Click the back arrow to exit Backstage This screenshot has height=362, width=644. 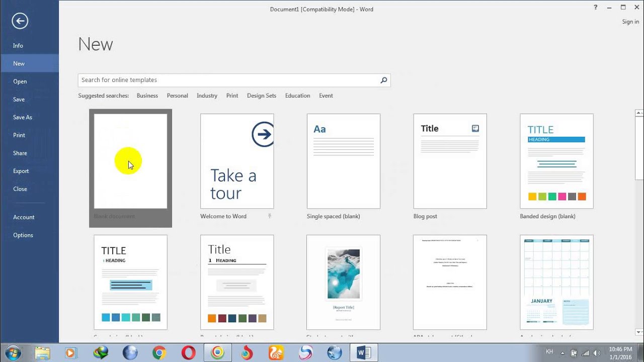pos(20,21)
